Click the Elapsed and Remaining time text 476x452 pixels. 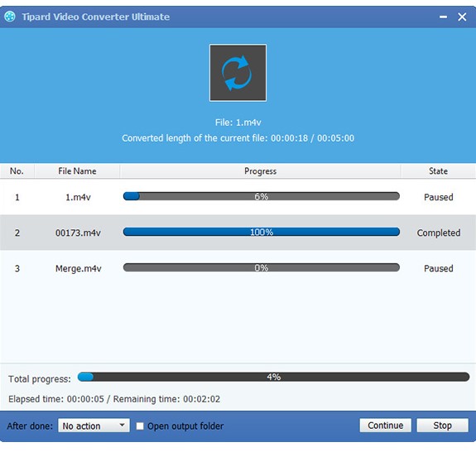pos(114,399)
